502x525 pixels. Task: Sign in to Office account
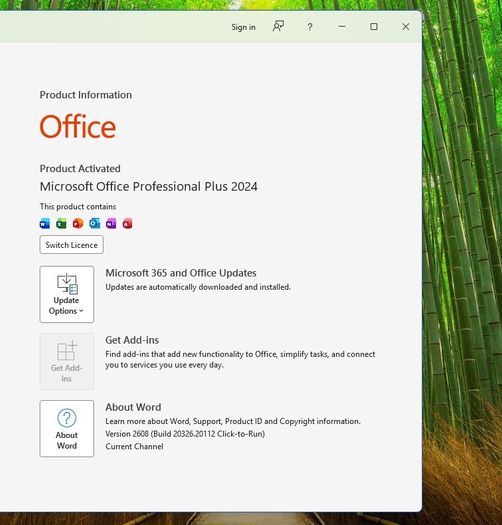tap(243, 27)
